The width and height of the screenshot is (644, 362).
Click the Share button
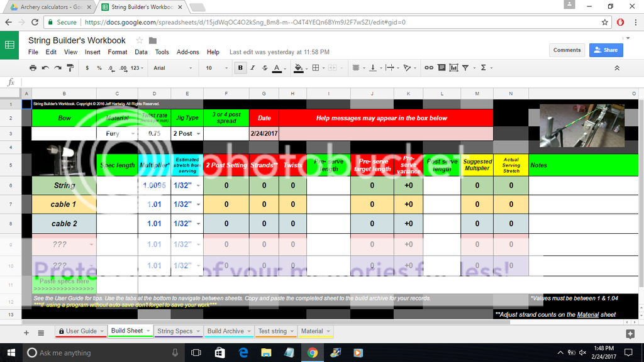coord(606,50)
